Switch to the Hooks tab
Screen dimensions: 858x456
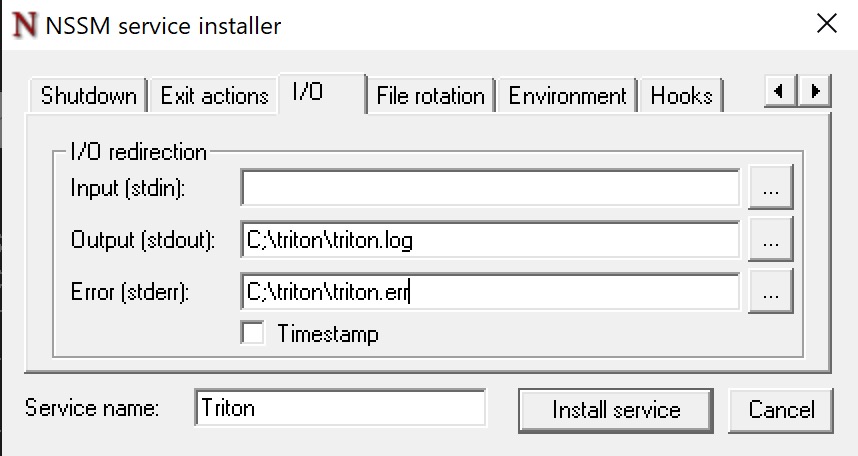coord(681,96)
